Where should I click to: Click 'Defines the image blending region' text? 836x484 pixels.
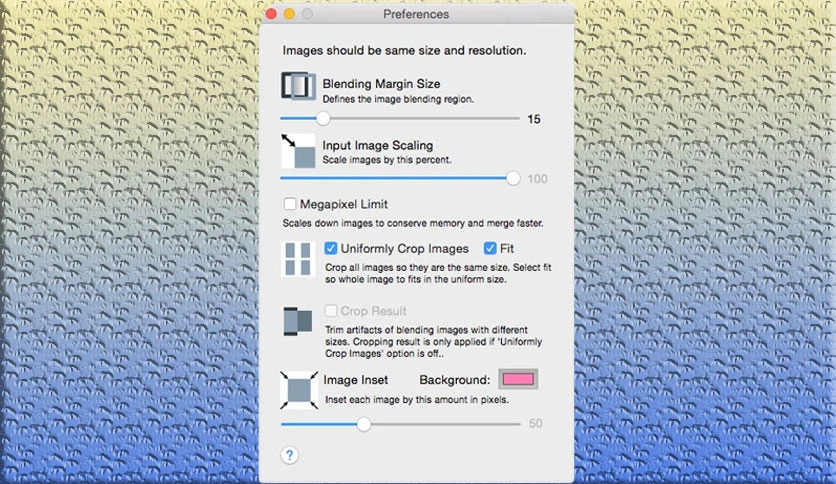(x=398, y=99)
